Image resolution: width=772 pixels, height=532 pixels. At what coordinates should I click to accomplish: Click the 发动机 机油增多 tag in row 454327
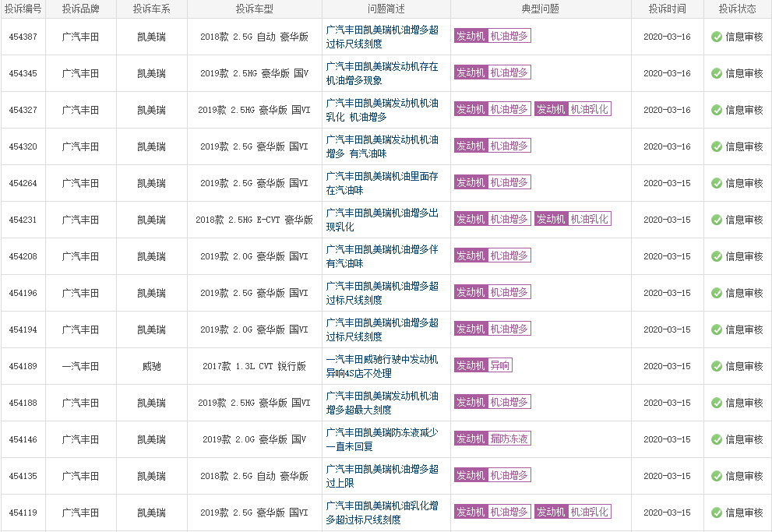[x=492, y=109]
